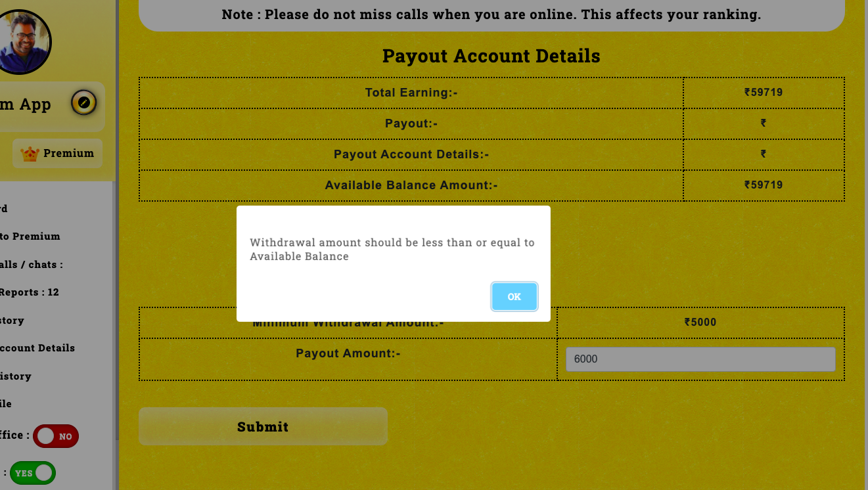
Task: Toggle the green YES switch
Action: coord(33,473)
